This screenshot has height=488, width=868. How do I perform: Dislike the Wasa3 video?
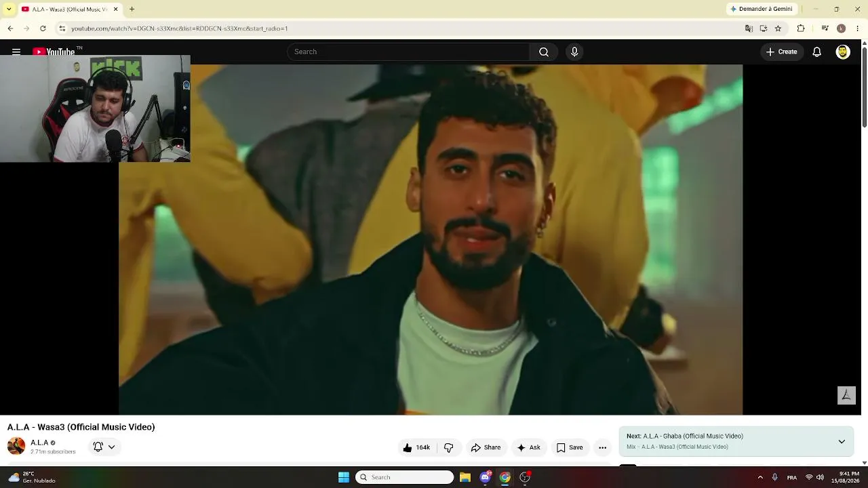(448, 447)
